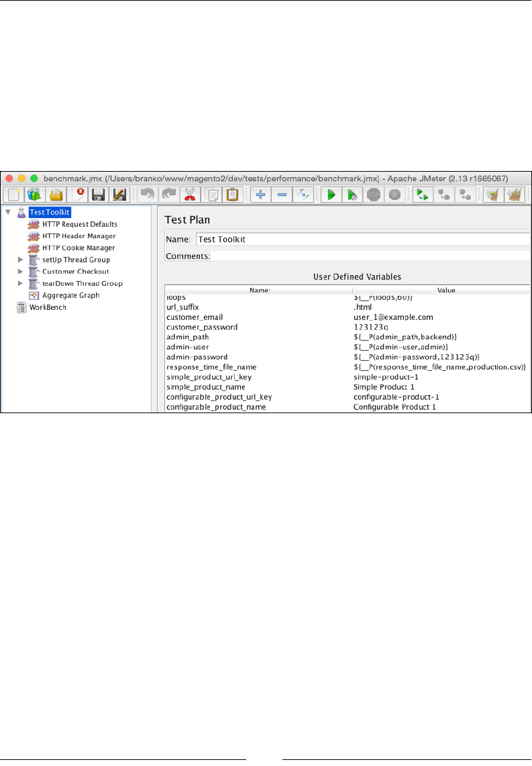Select the simple_product_url_key variable name
Viewport: 532px width, 766px height.
209,377
